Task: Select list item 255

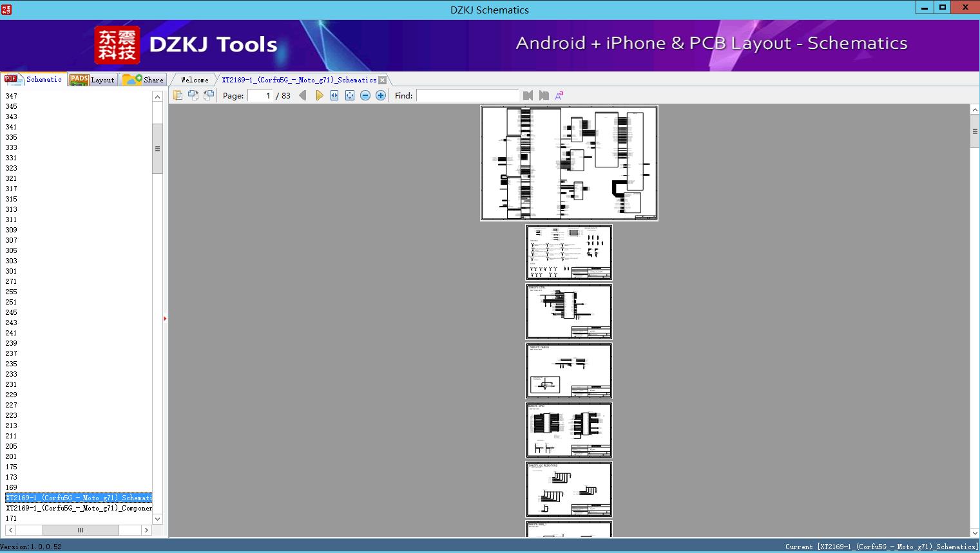Action: point(12,292)
